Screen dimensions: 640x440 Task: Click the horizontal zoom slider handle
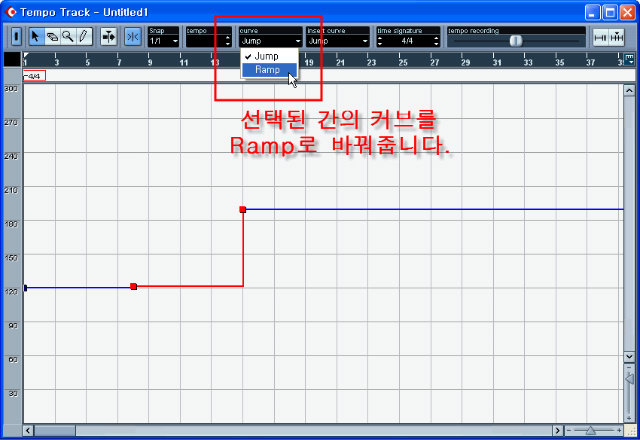(590, 431)
